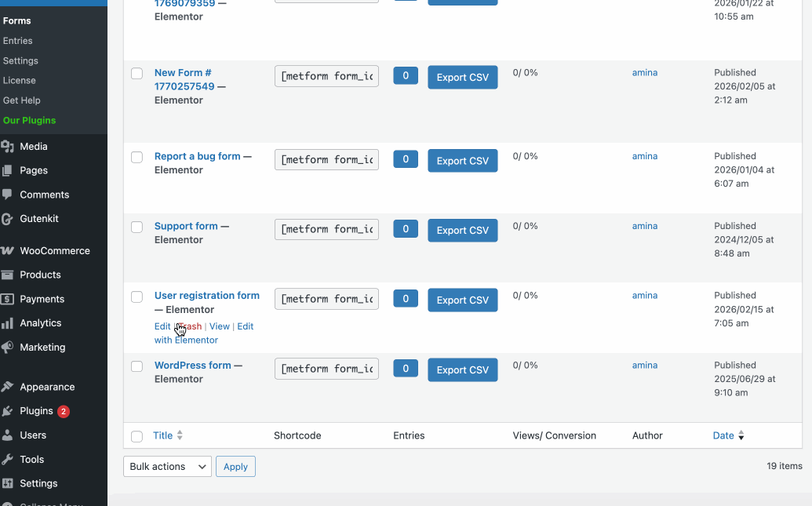
Task: Open Report a bug form
Action: [x=196, y=156]
